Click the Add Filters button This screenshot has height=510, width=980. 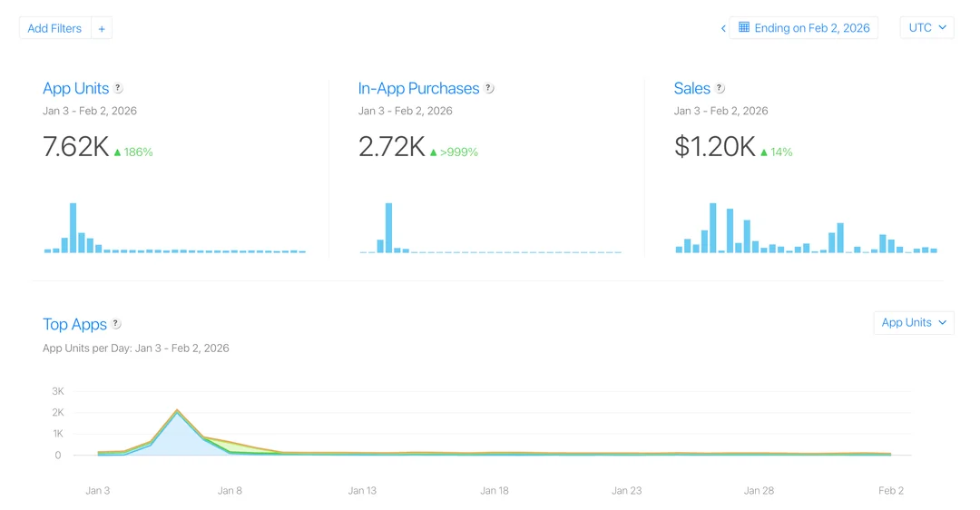[54, 29]
